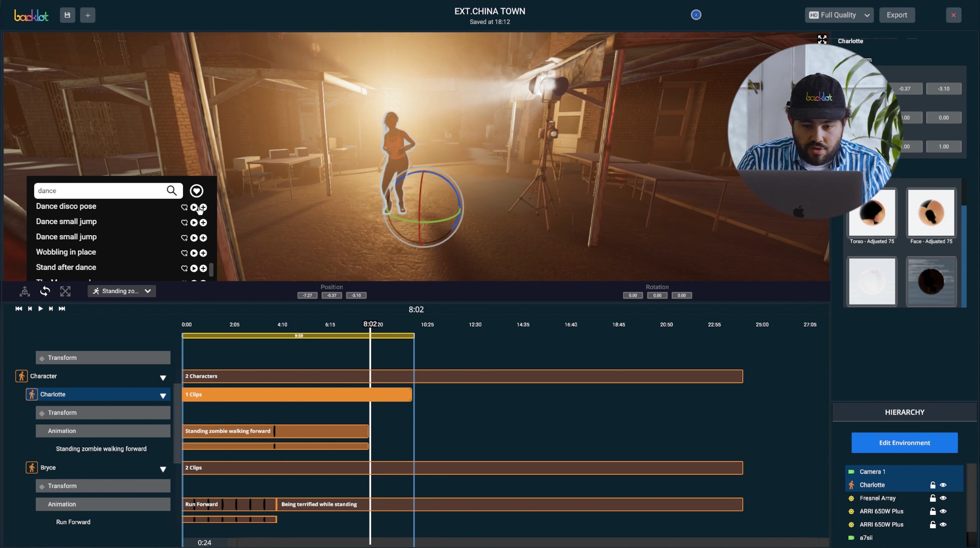Click the Export button
This screenshot has width=980, height=548.
pyautogui.click(x=896, y=15)
